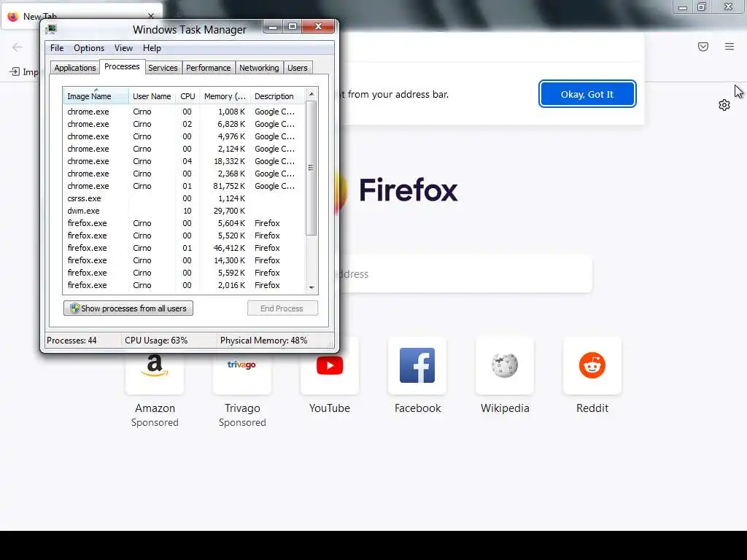Open the View menu in Task Manager
747x560 pixels.
coord(123,48)
